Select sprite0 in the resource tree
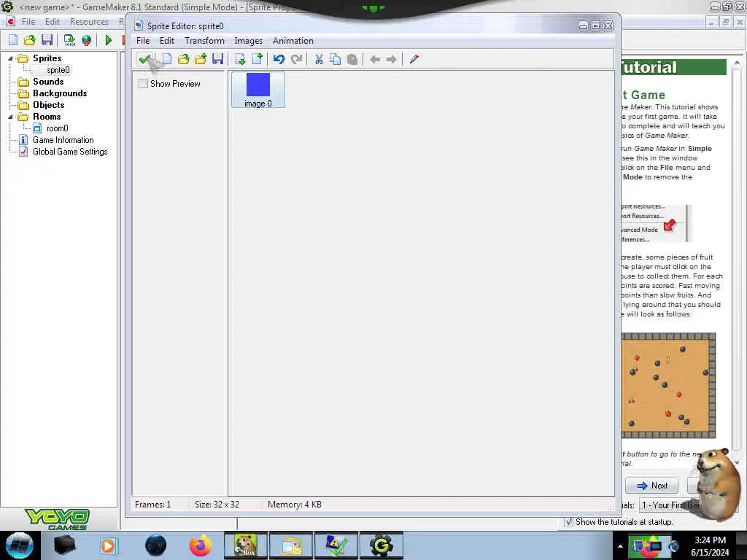Image resolution: width=747 pixels, height=560 pixels. coord(58,70)
